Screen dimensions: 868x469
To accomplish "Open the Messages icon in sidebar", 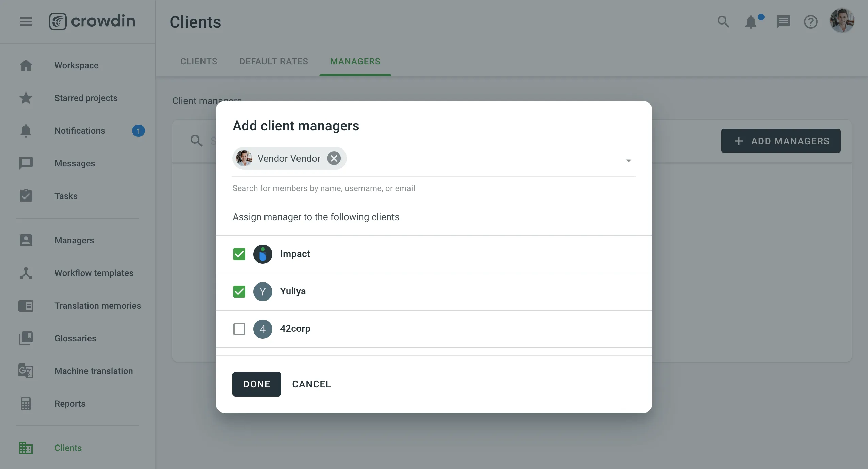I will click(26, 163).
